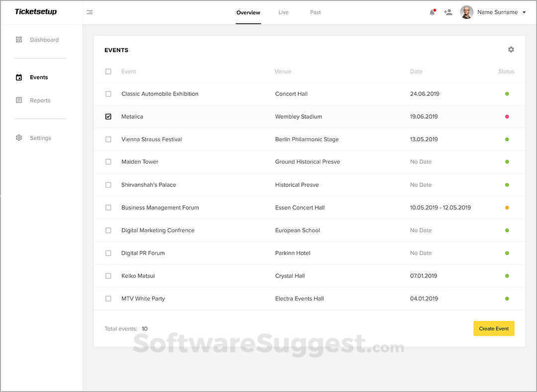This screenshot has height=392, width=537.
Task: Check the Maiden Tower checkbox
Action: (108, 162)
